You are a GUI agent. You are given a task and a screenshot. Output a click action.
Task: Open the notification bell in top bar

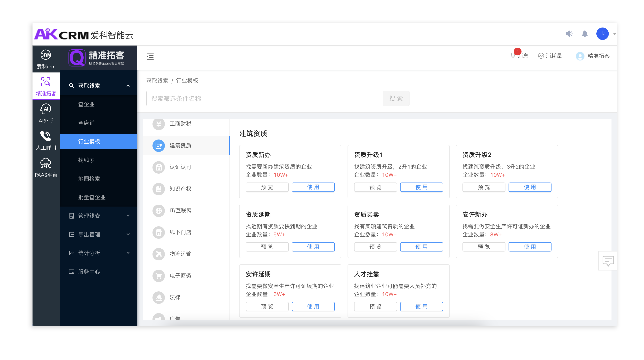pyautogui.click(x=585, y=34)
